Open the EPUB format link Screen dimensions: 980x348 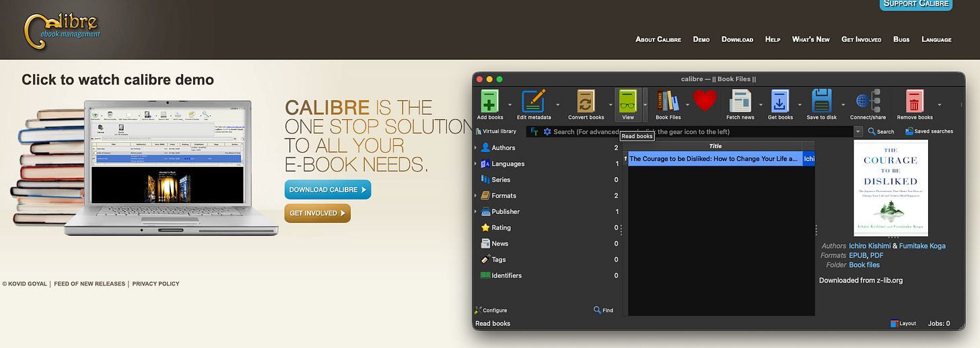[x=858, y=255]
